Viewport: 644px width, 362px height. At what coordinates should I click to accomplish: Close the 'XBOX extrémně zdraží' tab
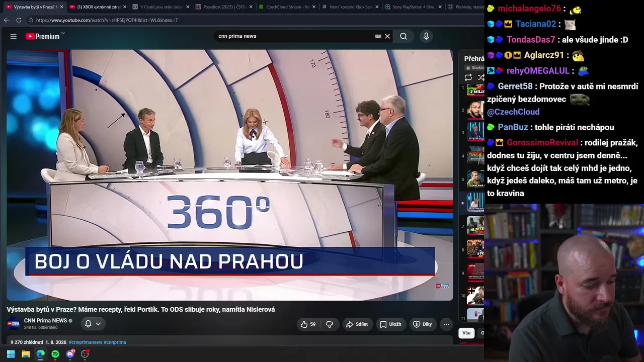(x=125, y=7)
